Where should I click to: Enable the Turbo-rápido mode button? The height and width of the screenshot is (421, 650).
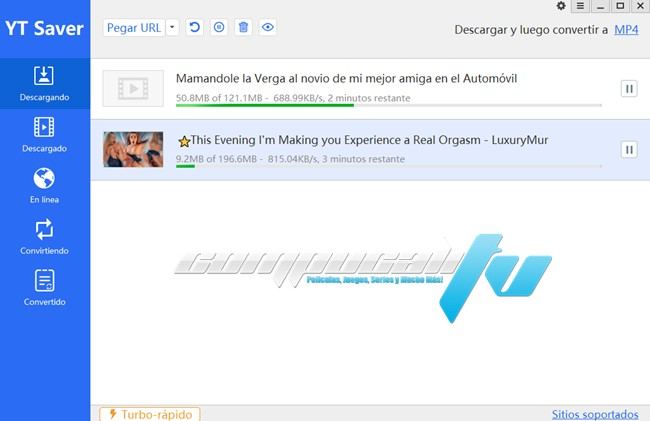tap(150, 414)
